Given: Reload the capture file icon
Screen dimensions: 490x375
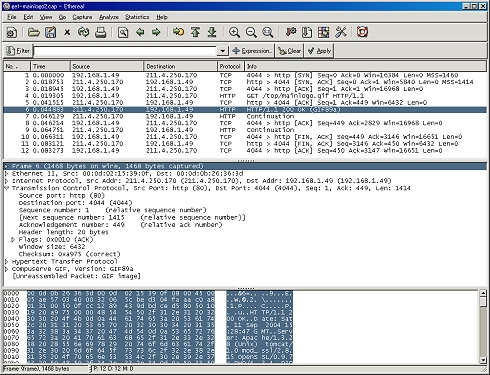Looking at the screenshot, I should pyautogui.click(x=83, y=32).
